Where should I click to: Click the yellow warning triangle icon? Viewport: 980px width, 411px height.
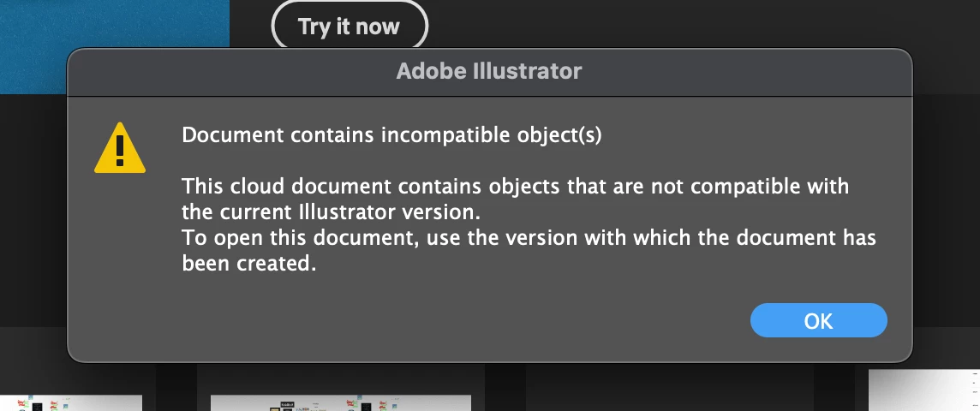pyautogui.click(x=120, y=148)
